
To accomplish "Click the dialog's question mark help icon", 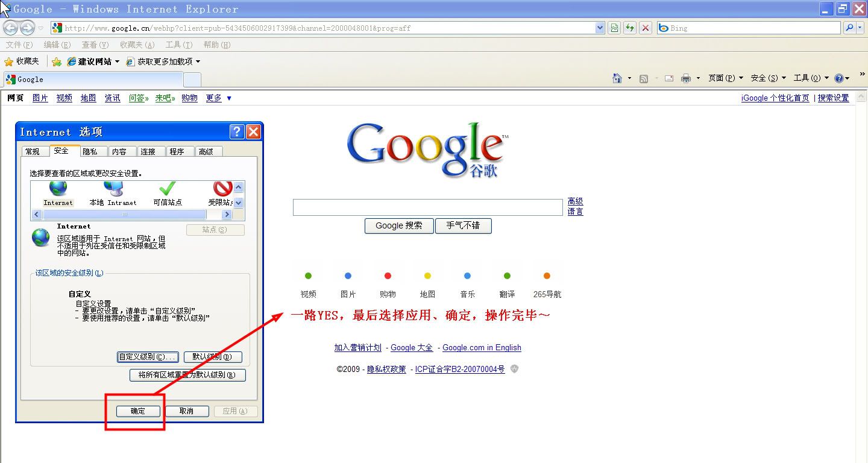I will click(x=237, y=132).
